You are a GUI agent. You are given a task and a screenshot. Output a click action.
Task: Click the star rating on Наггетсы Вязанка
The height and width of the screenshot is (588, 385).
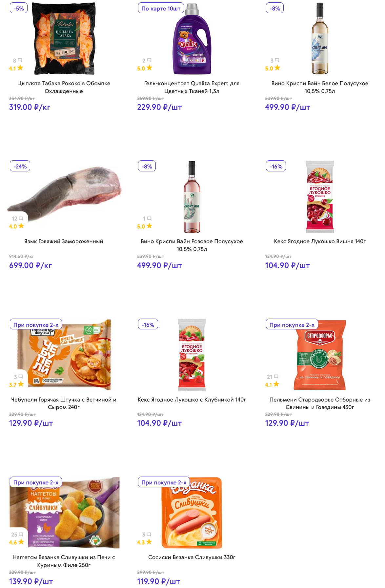16,542
